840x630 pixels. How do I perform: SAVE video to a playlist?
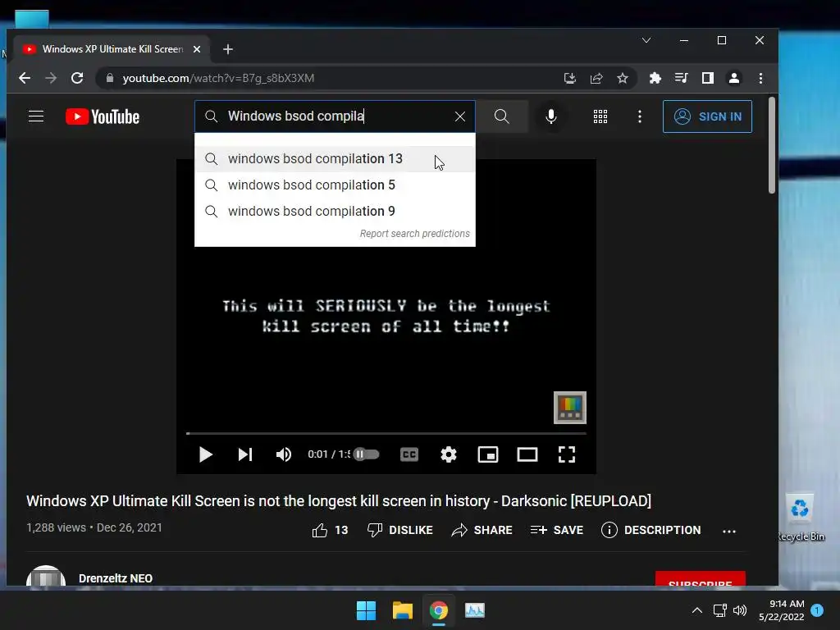click(x=557, y=531)
